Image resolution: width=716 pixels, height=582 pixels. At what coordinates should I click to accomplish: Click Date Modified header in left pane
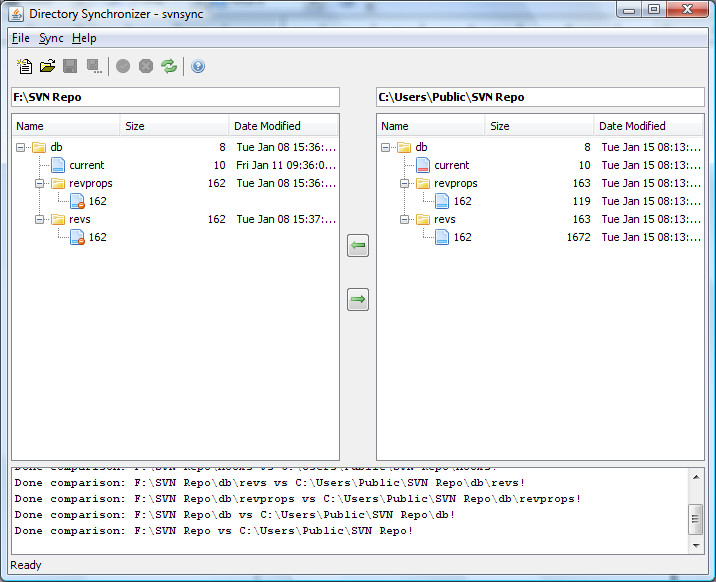(x=284, y=126)
